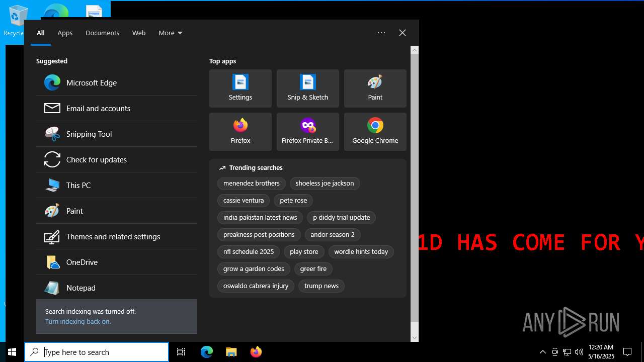Screen dimensions: 644x362
Task: Launch Firefox from Top apps
Action: (240, 132)
